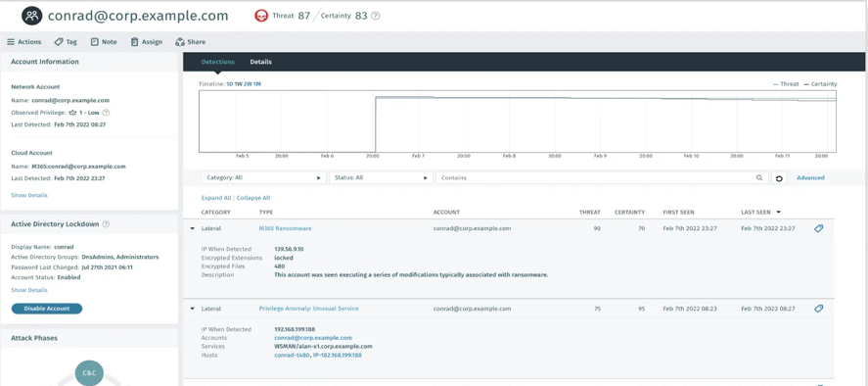Open conrad@corp.example.com link under Accounts
Screen dimensions: 868x386
coord(313,338)
